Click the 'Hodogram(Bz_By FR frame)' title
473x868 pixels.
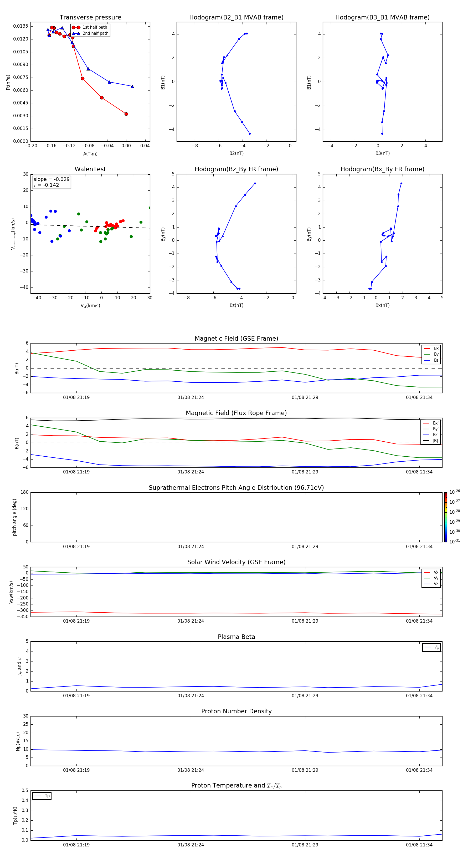point(236,169)
